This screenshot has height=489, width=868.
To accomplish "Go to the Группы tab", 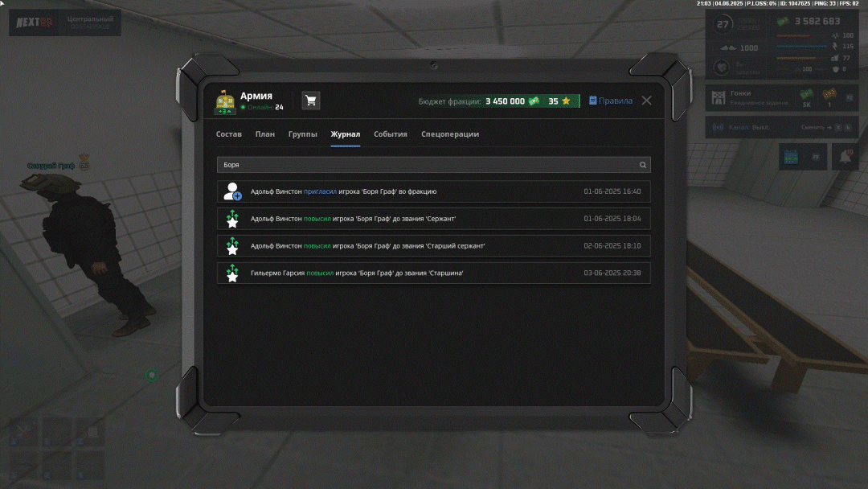I will coord(303,134).
